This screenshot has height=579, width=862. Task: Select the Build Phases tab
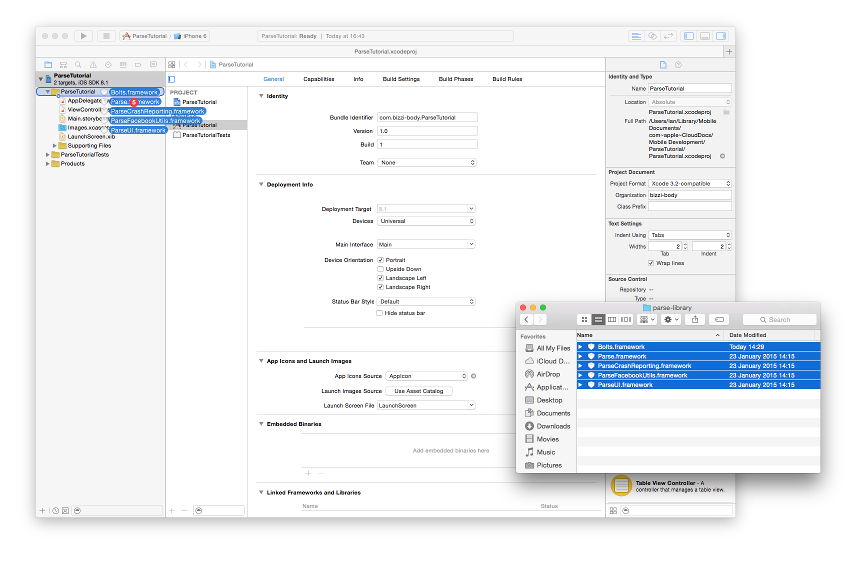(455, 79)
